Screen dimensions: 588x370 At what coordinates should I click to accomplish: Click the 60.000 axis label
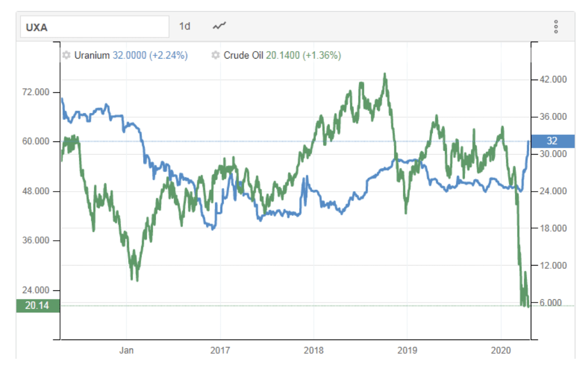click(x=36, y=141)
